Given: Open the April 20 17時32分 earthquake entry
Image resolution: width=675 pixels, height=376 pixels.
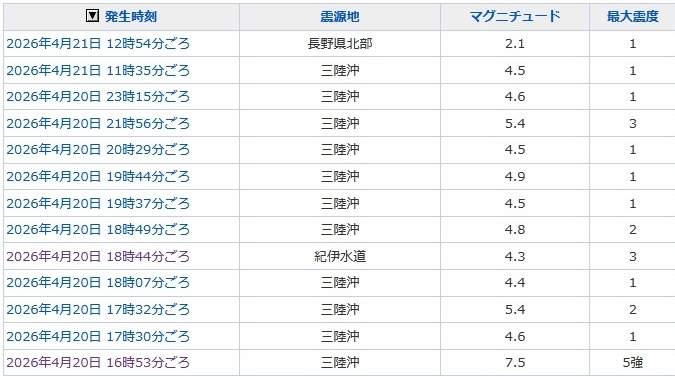Looking at the screenshot, I should (x=98, y=309).
